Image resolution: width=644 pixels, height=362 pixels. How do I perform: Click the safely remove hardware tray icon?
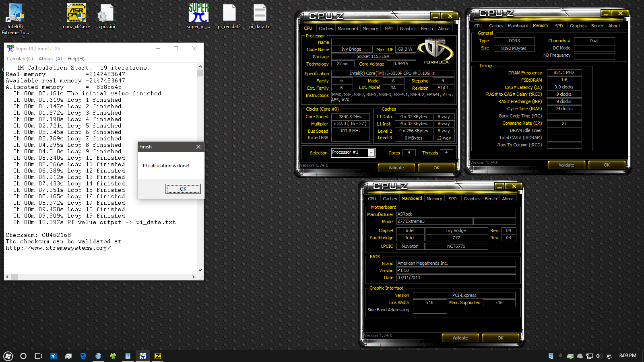click(570, 356)
